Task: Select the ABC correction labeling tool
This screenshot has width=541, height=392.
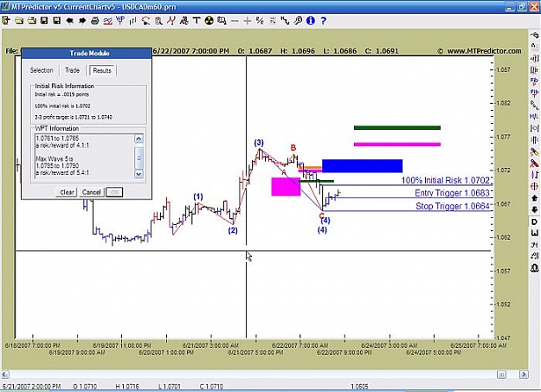Action: [184, 21]
